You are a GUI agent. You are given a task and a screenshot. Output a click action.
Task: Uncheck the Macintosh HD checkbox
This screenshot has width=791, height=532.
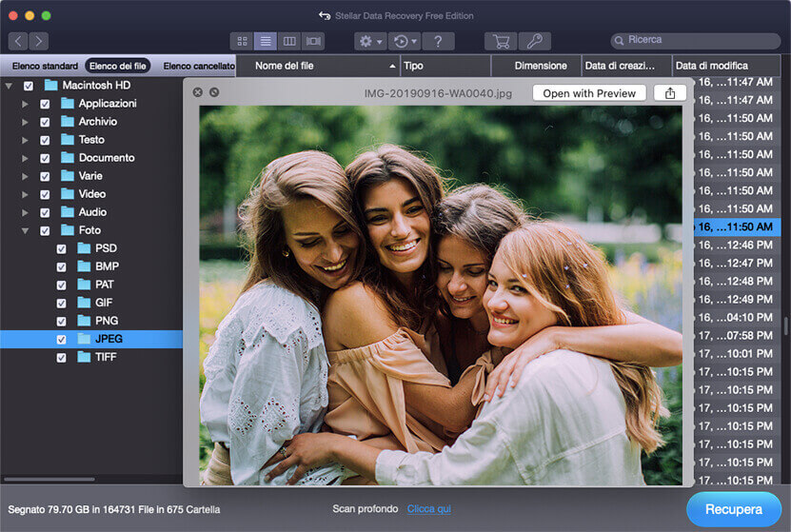pos(29,86)
